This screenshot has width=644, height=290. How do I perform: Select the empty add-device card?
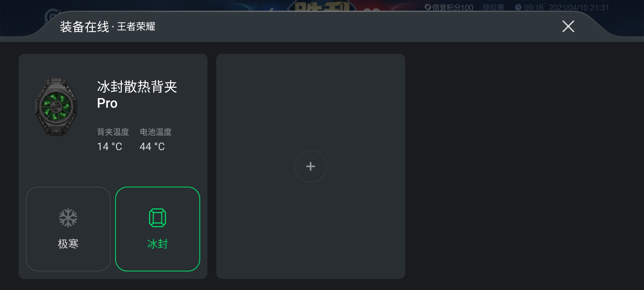click(x=310, y=166)
